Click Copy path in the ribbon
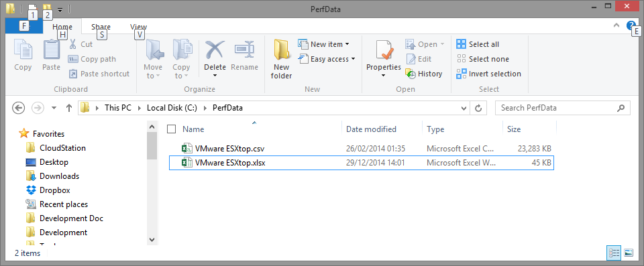 pyautogui.click(x=92, y=59)
